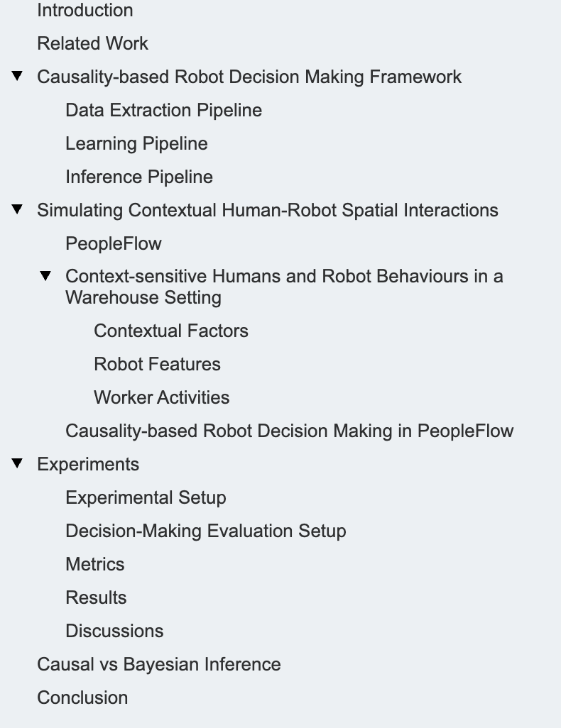Collapse Causality-based Robot Decision Making Framework section
561x728 pixels.
pos(18,76)
